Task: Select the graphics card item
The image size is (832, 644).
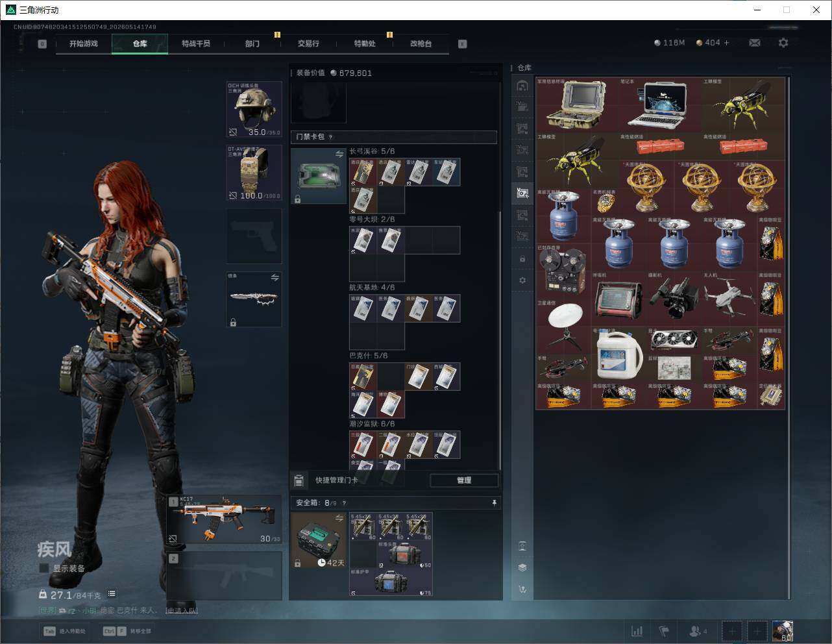Action: [x=674, y=340]
